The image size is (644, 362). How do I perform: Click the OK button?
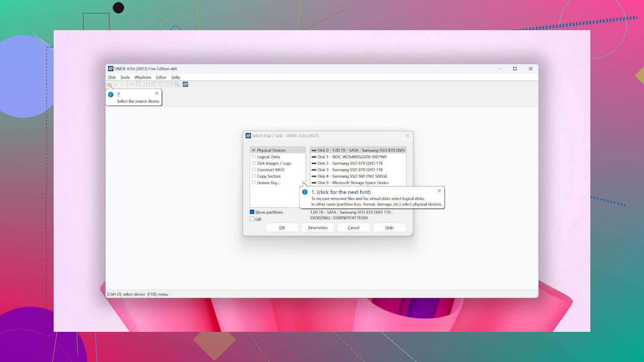point(282,228)
